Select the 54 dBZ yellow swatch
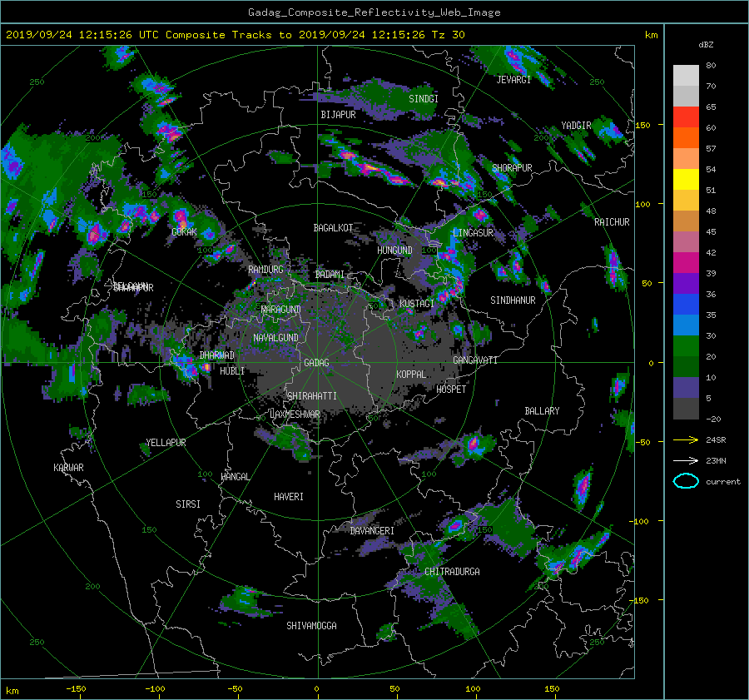Viewport: 749px width, 700px height. (x=686, y=179)
